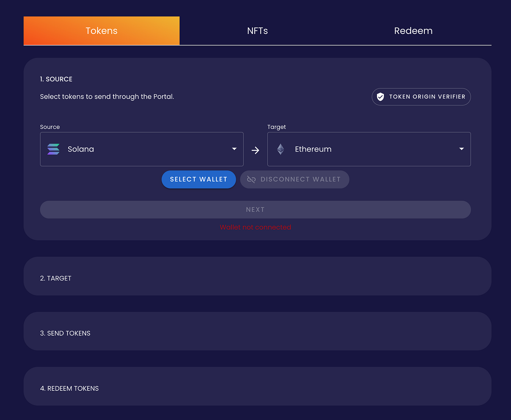The image size is (511, 420).
Task: Click the Token Origin Verifier button
Action: point(421,97)
